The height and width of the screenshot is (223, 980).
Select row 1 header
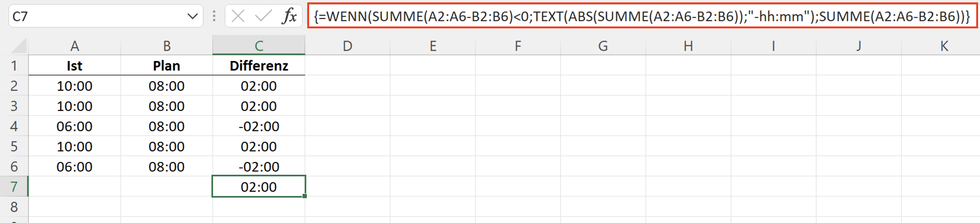(x=14, y=65)
